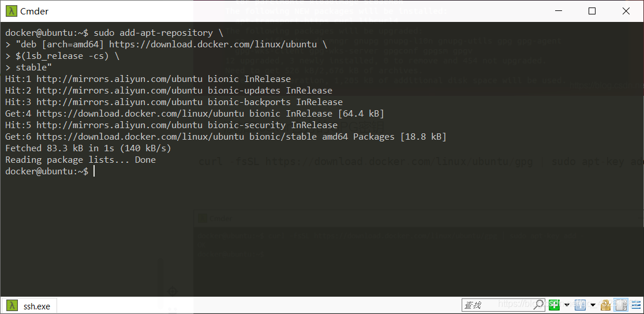Expand the active consoles dropdown arrow

pos(593,305)
